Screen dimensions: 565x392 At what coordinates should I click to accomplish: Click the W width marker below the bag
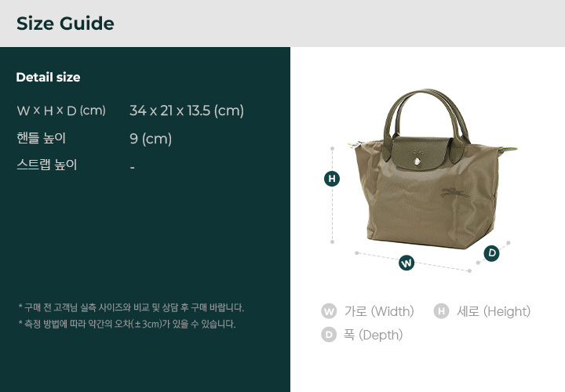click(406, 263)
